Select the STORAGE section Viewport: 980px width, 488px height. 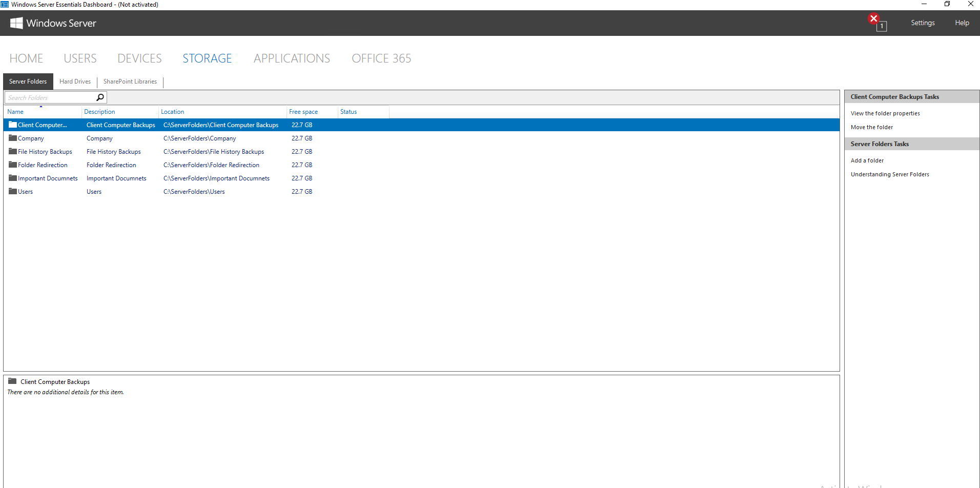click(x=207, y=58)
